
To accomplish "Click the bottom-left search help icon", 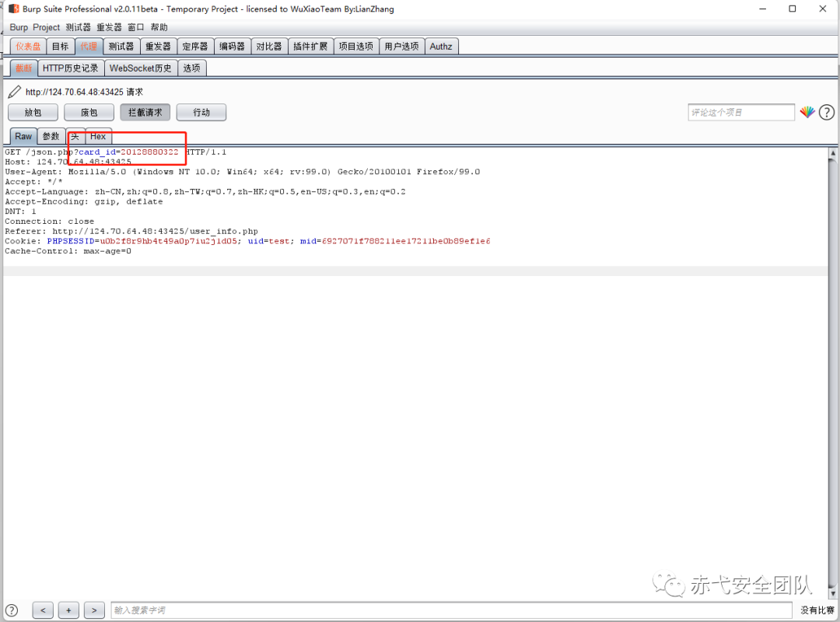I will 11,610.
